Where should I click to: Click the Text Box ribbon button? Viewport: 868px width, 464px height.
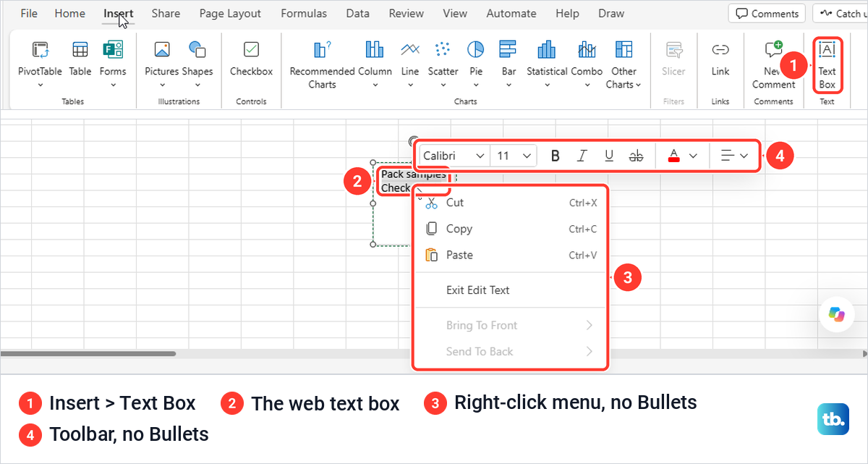click(x=827, y=64)
